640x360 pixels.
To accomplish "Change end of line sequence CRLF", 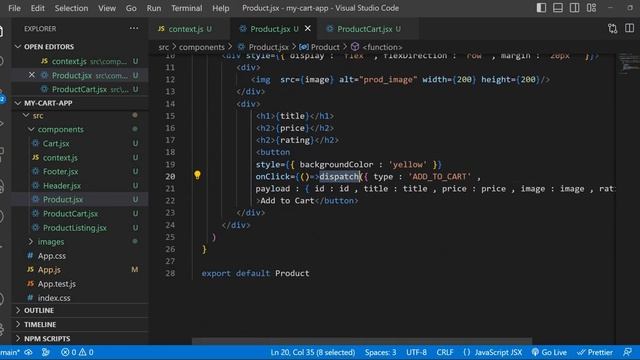I will coord(445,352).
